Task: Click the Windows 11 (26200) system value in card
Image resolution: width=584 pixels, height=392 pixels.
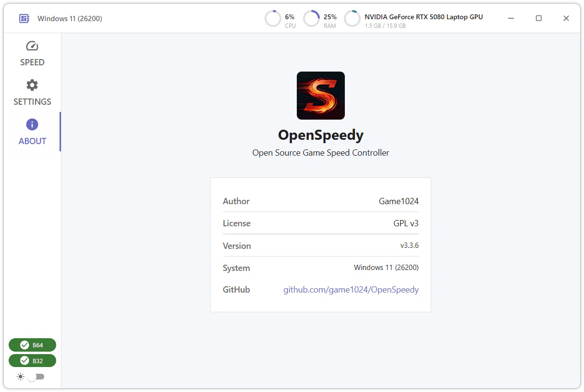Action: pyautogui.click(x=386, y=268)
